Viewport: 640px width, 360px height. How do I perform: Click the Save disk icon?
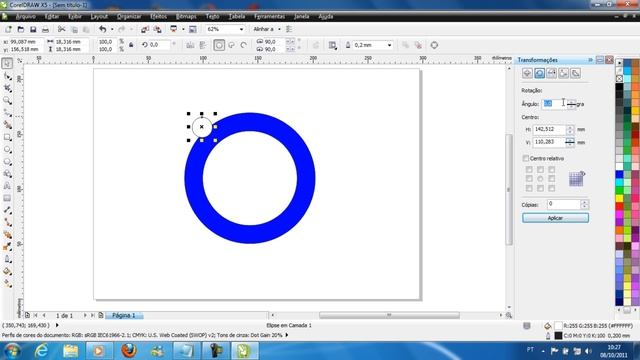click(x=33, y=29)
